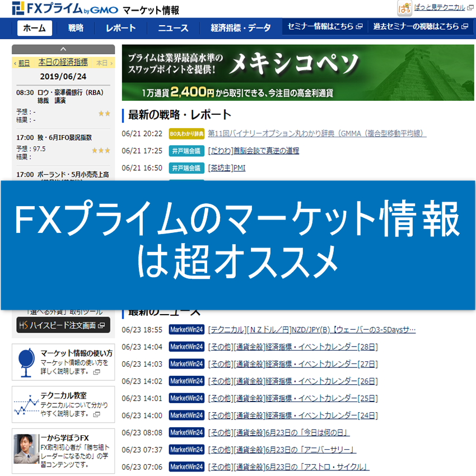
Task: Click the MarketWin24 badge on the 14:03 news row
Action: 186,364
